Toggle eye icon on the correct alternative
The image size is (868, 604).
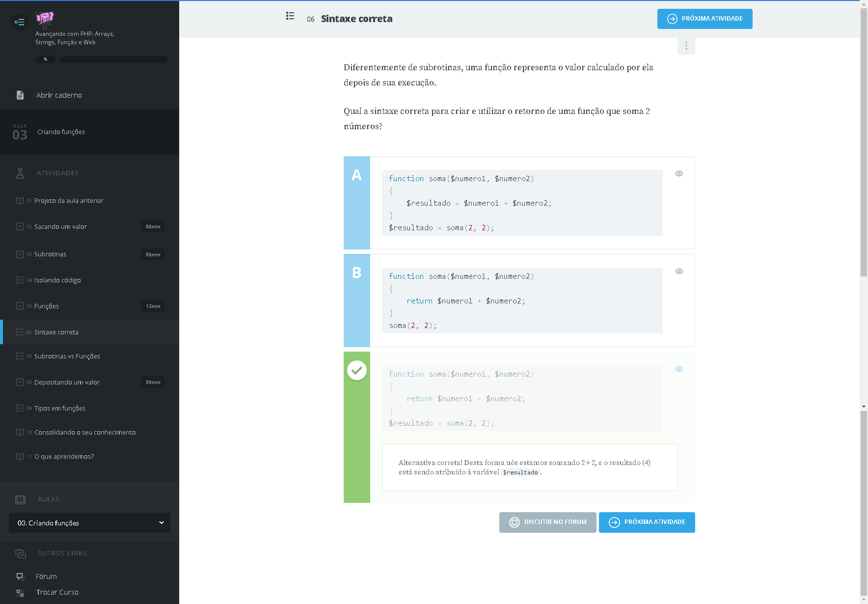tap(679, 369)
